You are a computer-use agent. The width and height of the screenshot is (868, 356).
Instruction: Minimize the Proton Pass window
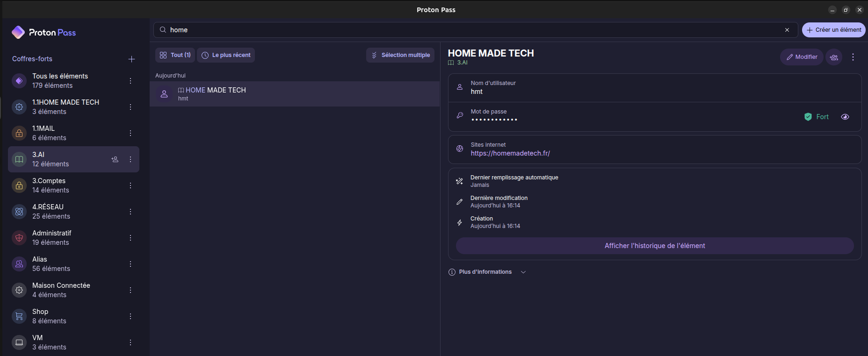(x=832, y=10)
